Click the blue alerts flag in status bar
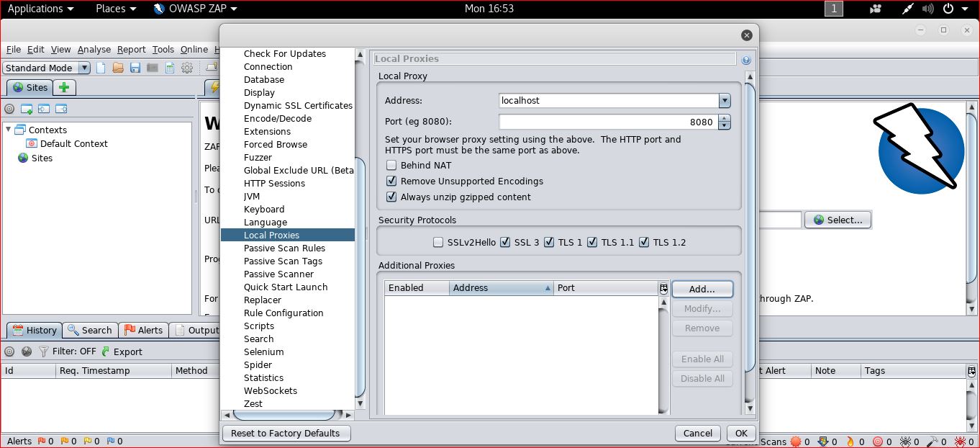Viewport: 980px width, 448px height. [110, 441]
